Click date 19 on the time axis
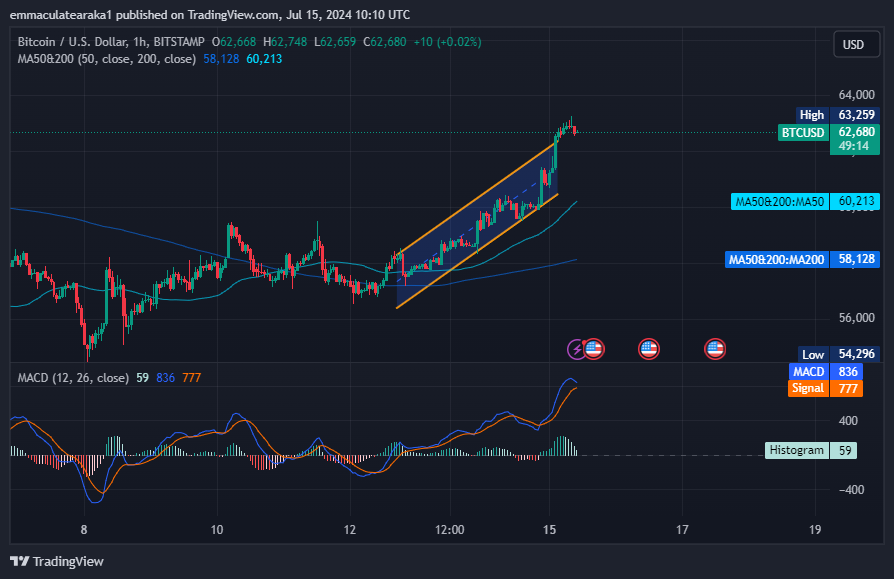 tap(815, 529)
